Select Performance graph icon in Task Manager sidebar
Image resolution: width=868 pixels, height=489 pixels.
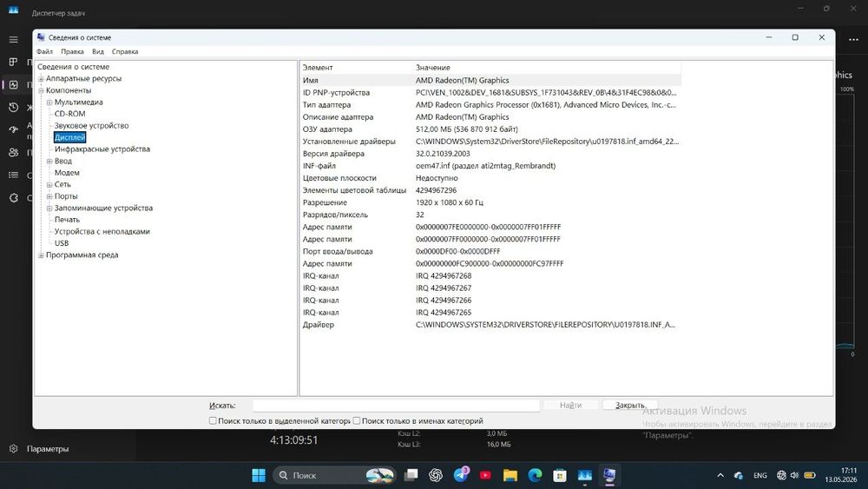pos(13,85)
